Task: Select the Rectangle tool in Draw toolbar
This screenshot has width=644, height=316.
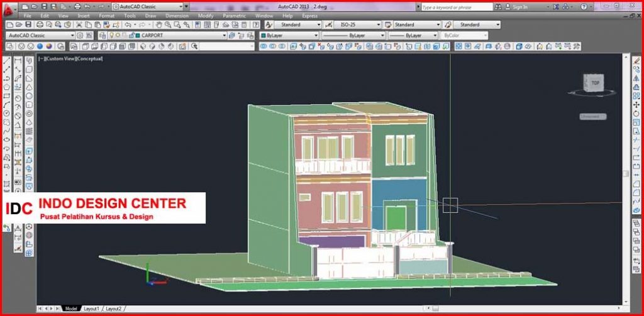Action: pos(6,95)
